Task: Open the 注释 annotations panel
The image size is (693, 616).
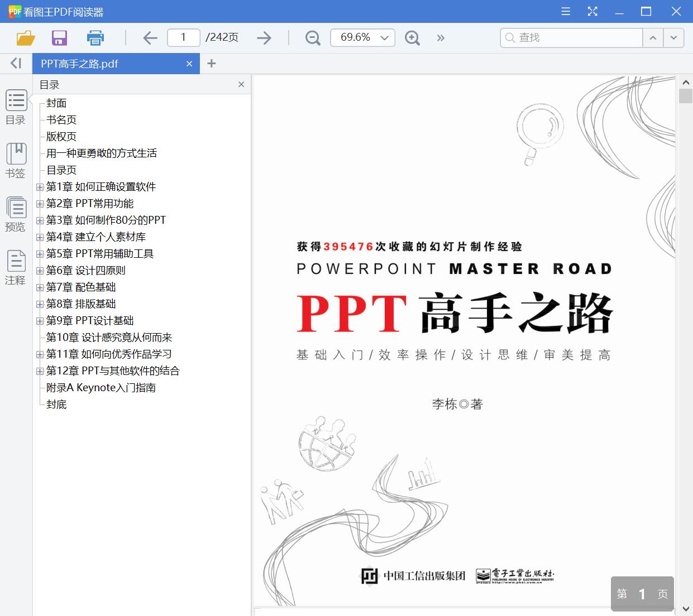Action: point(16,268)
